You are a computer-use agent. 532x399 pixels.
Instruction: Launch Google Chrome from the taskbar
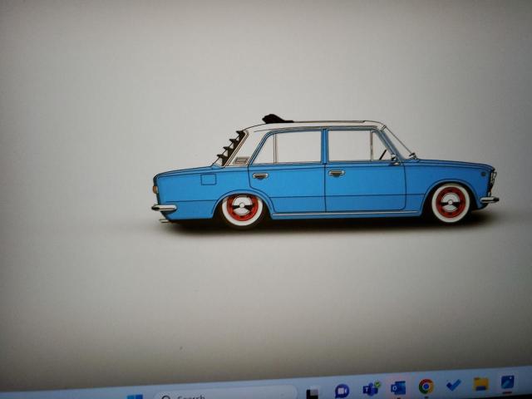[426, 386]
